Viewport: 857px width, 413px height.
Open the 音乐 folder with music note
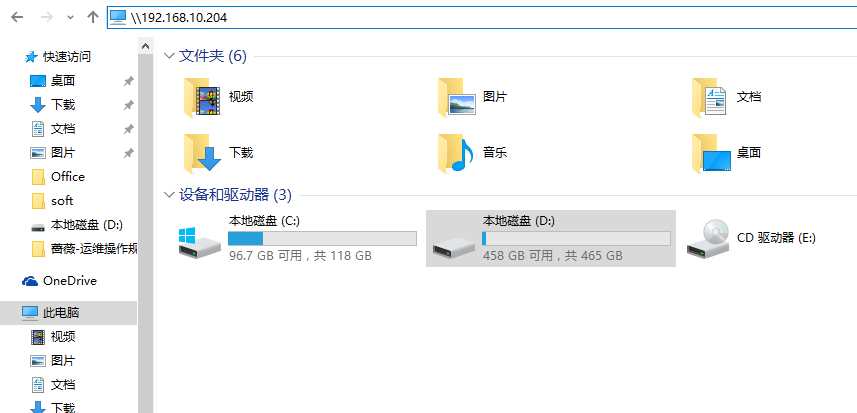click(456, 154)
